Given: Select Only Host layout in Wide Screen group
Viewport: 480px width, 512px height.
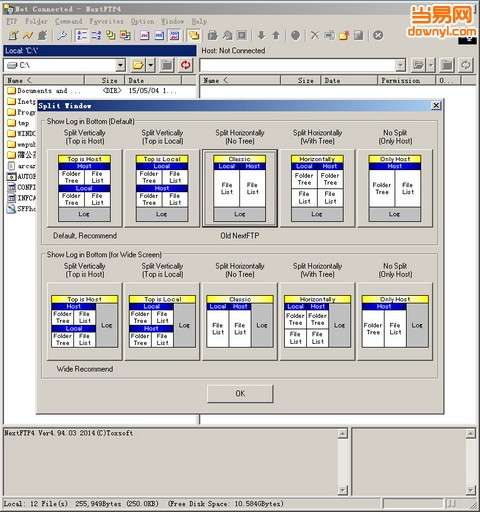Looking at the screenshot, I should [x=395, y=322].
